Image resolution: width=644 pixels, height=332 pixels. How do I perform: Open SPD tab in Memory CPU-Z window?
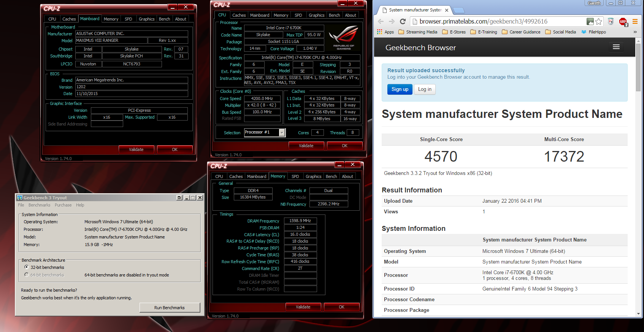click(295, 176)
